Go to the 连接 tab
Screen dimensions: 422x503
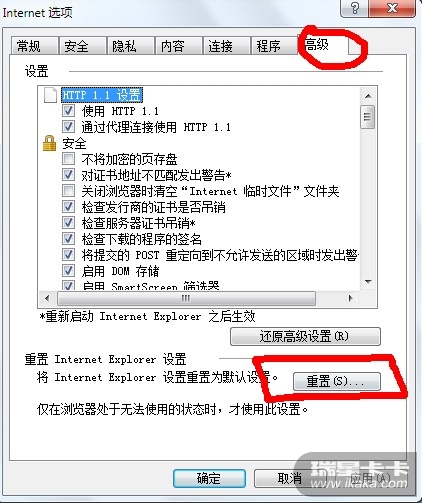(226, 46)
